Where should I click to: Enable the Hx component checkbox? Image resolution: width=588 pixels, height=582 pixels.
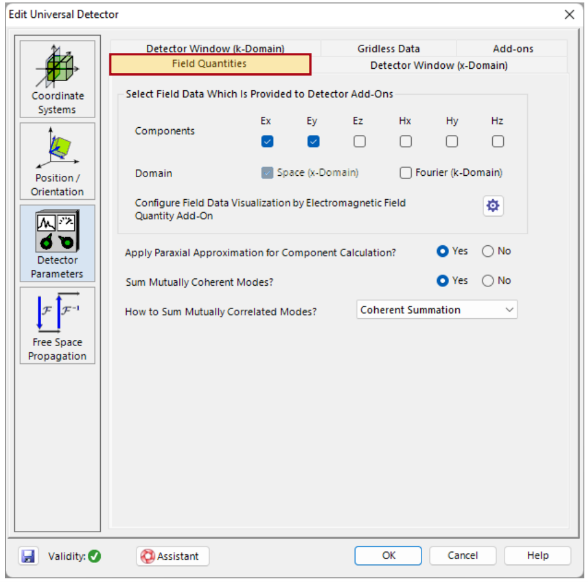click(405, 141)
